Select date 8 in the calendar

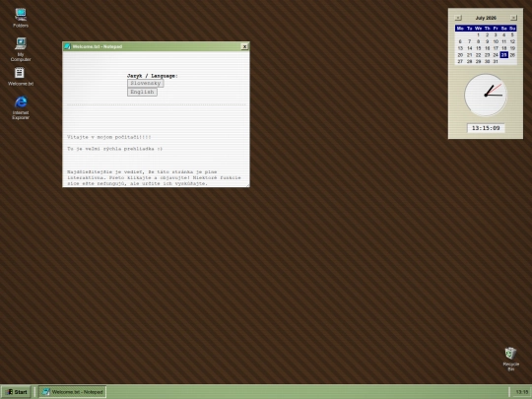tap(478, 41)
